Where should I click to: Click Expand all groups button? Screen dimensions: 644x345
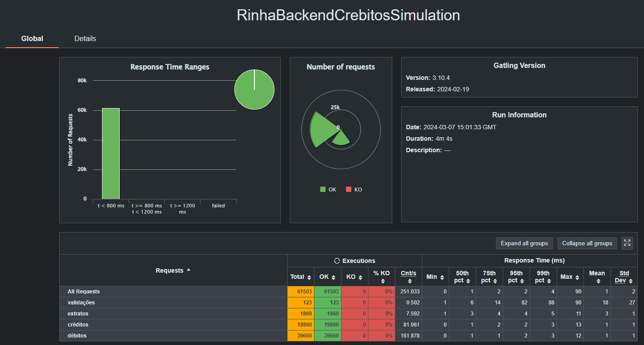pos(524,243)
